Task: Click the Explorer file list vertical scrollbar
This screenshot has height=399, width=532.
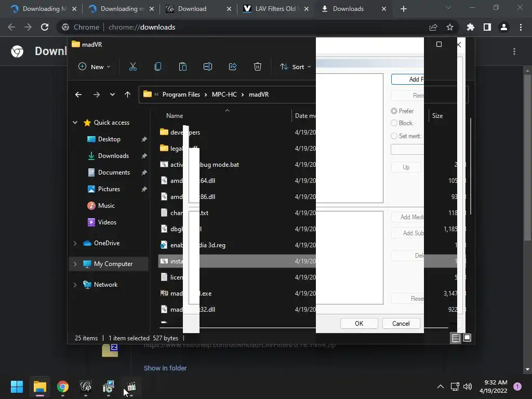Action: pos(471,166)
